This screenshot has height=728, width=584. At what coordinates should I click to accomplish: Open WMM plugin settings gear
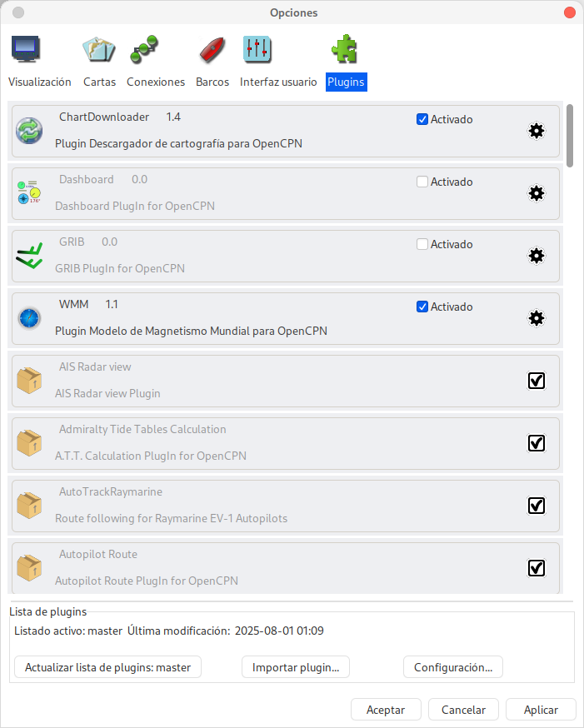[537, 318]
